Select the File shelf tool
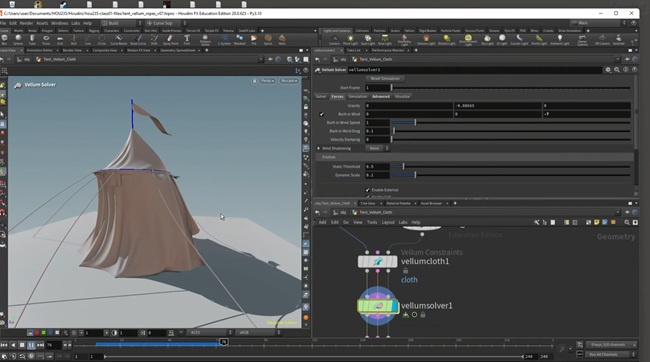 click(x=254, y=39)
